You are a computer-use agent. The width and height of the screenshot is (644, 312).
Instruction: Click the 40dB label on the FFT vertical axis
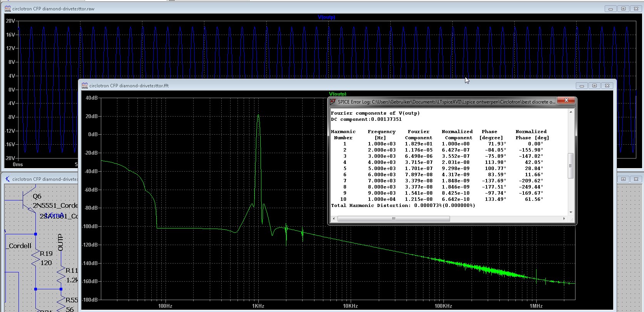click(x=91, y=98)
